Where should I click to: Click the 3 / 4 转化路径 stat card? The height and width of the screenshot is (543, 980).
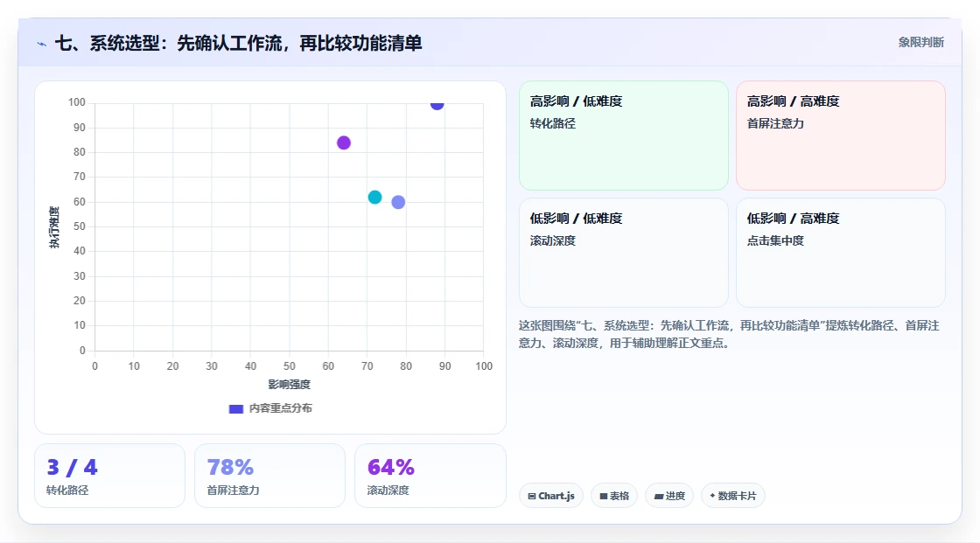coord(110,476)
